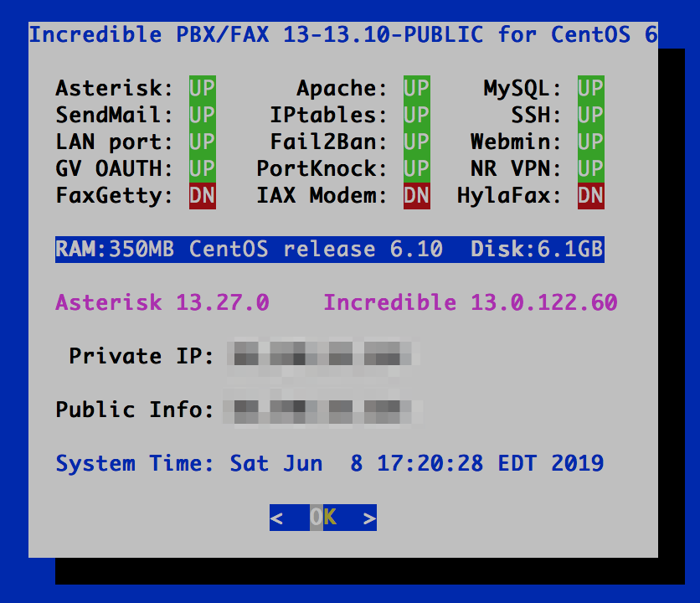
Task: Click the 'Webmin:' service label
Action: tap(516, 142)
